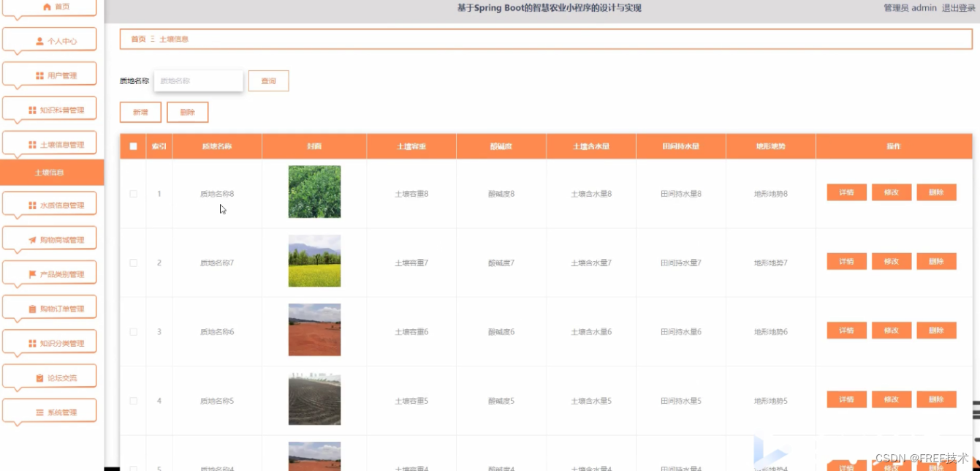
Task: Click cell 酸碱度6
Action: (x=501, y=332)
